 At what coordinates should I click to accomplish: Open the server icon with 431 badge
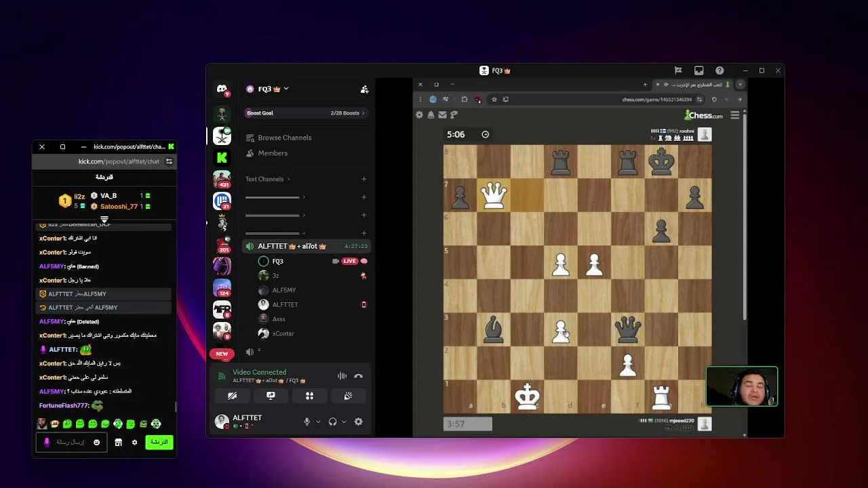tap(222, 180)
